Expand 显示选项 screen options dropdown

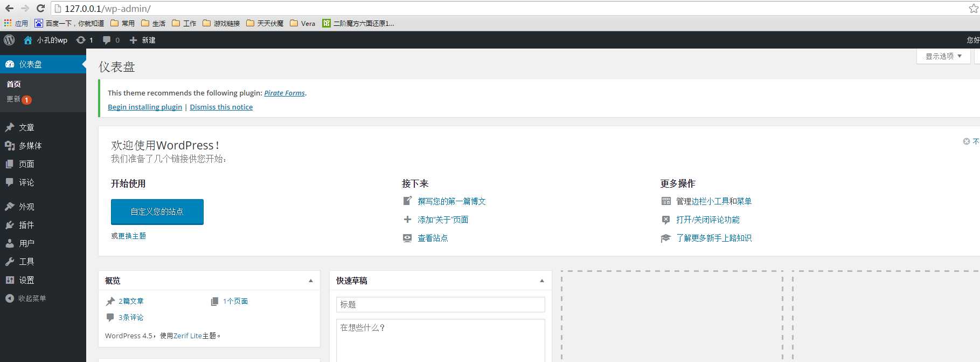point(943,56)
